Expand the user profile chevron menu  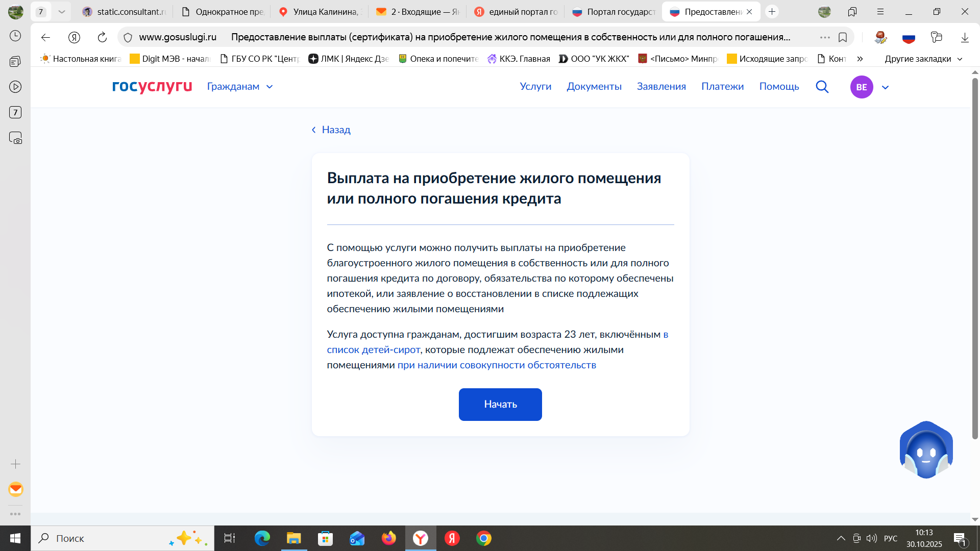click(x=886, y=87)
